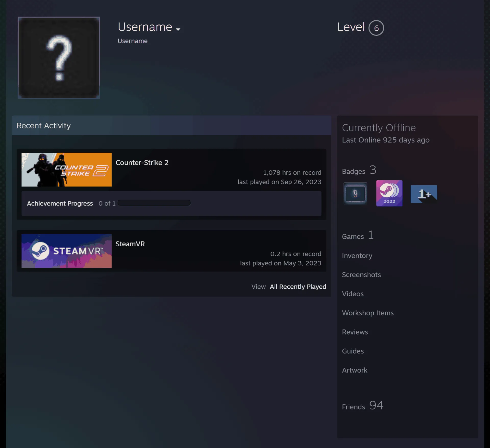The height and width of the screenshot is (448, 490).
Task: View All Recently Played games
Action: click(x=298, y=287)
